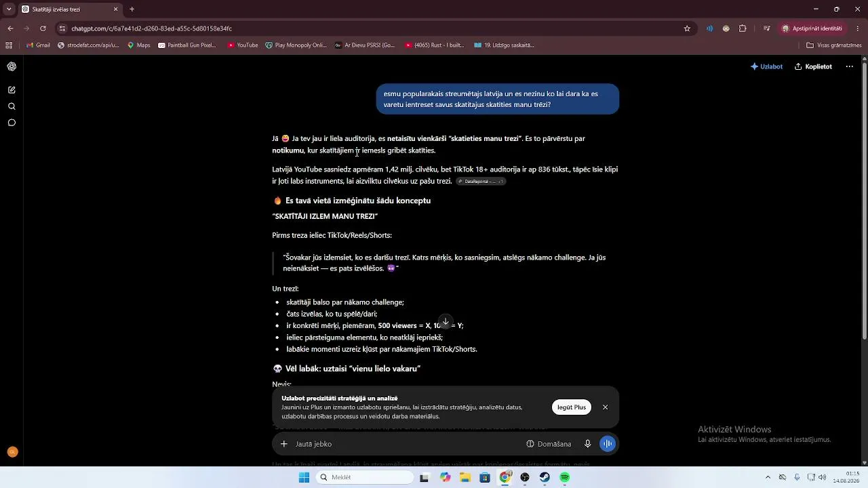Open the Paintball Gun Pixel bookmark
Viewport: 868px width, 488px height.
click(x=187, y=45)
